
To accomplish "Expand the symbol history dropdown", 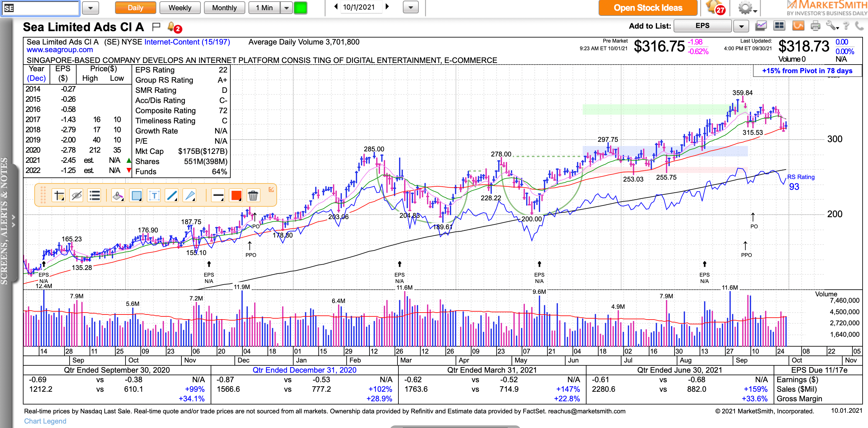I will tap(91, 8).
